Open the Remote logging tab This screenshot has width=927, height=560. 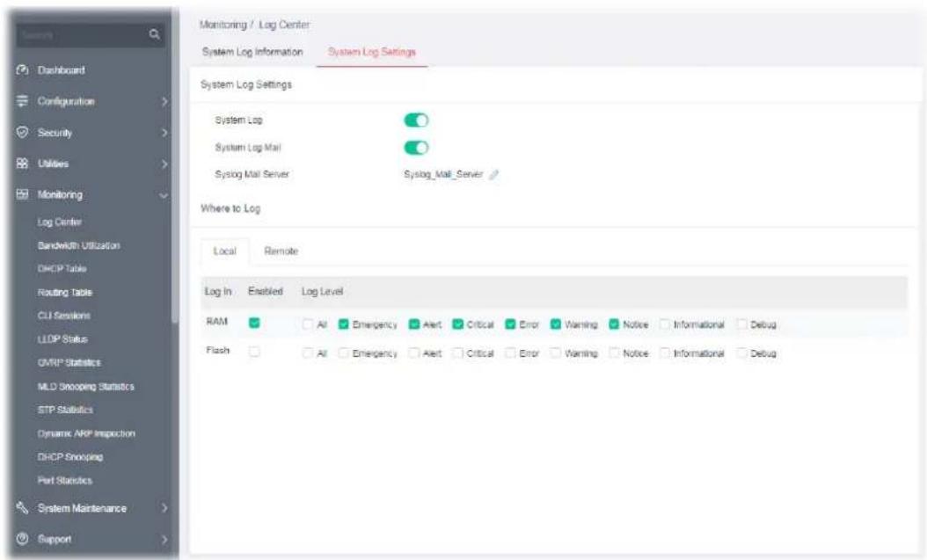click(281, 251)
